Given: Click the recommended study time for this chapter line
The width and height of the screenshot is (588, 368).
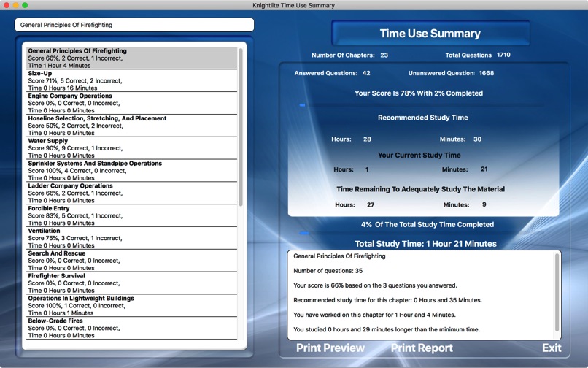Looking at the screenshot, I should [387, 300].
